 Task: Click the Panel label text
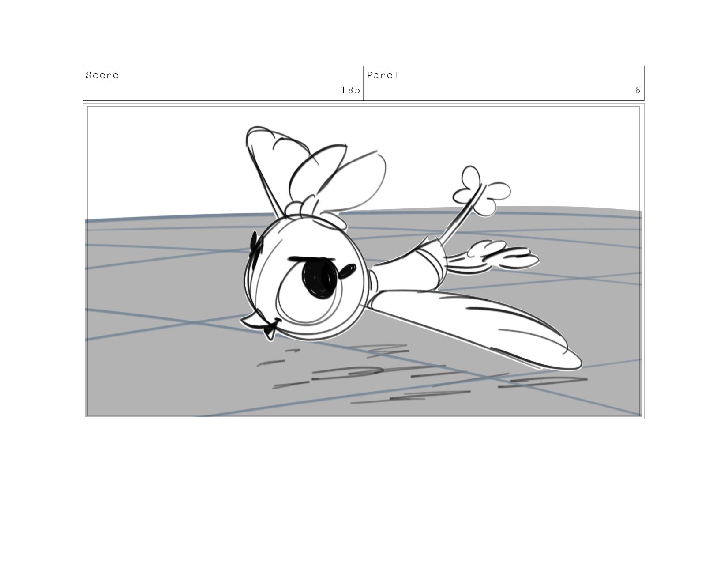(383, 75)
